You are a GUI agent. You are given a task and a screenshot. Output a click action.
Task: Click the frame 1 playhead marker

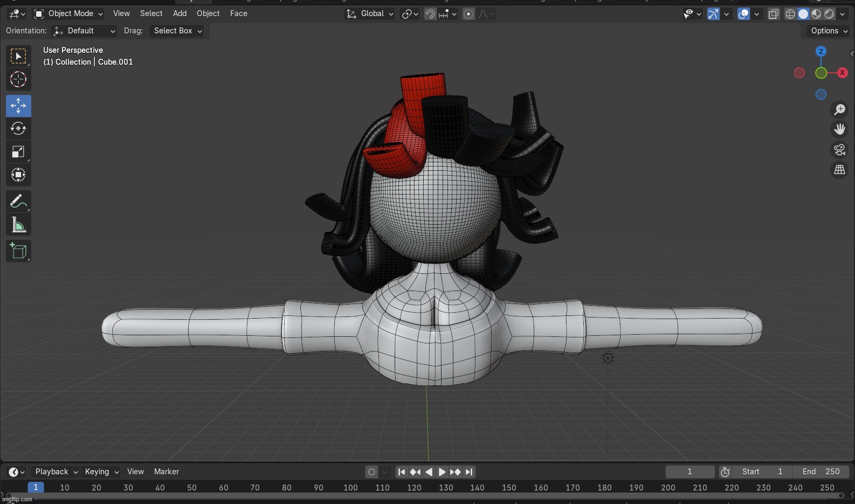(36, 487)
